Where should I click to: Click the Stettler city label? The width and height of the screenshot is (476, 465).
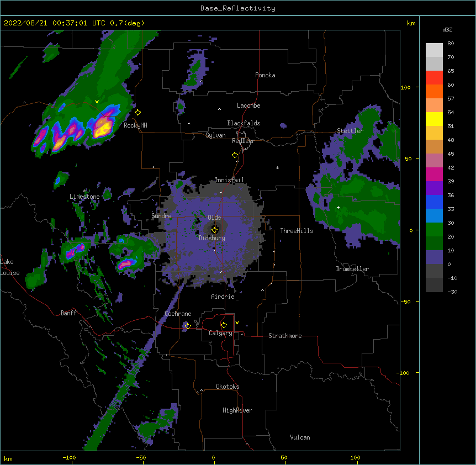tap(350, 131)
